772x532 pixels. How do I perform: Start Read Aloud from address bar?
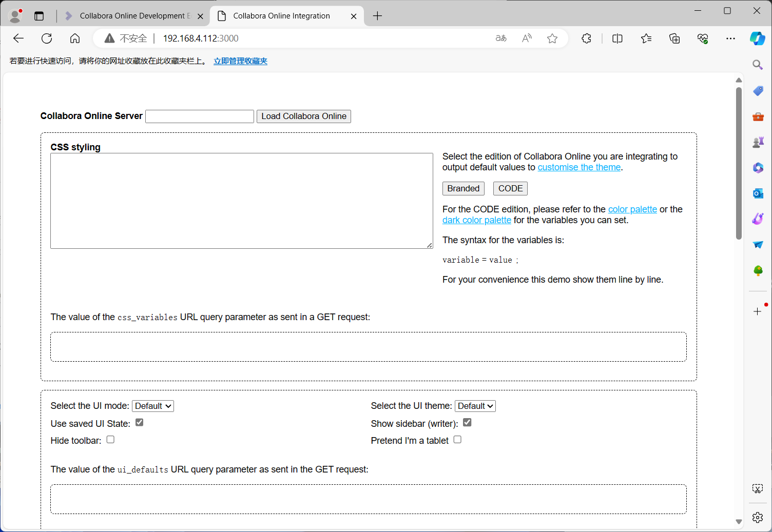527,38
